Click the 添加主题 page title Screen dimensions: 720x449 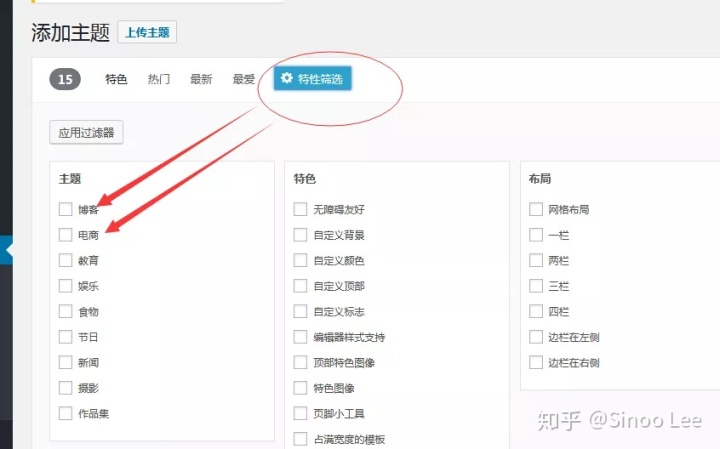click(70, 33)
